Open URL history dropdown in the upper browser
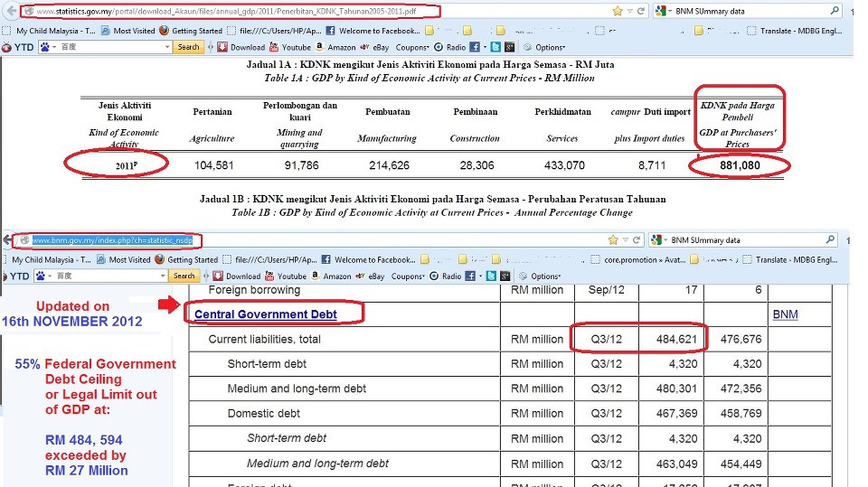This screenshot has height=487, width=868. 629,11
